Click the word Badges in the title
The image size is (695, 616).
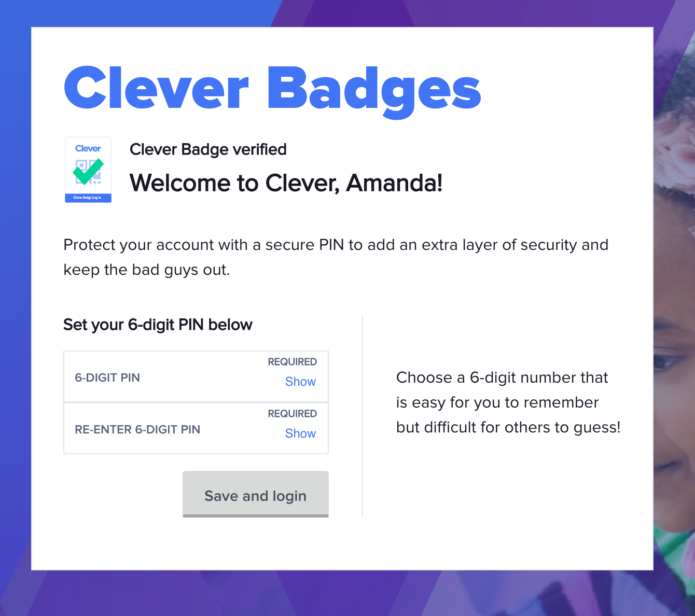tap(374, 91)
